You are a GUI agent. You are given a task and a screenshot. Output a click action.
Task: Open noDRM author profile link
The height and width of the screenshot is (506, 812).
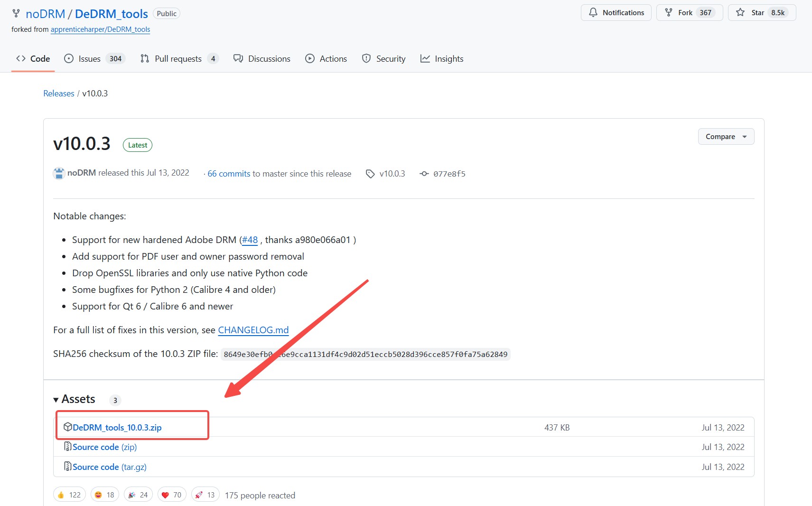(x=82, y=173)
